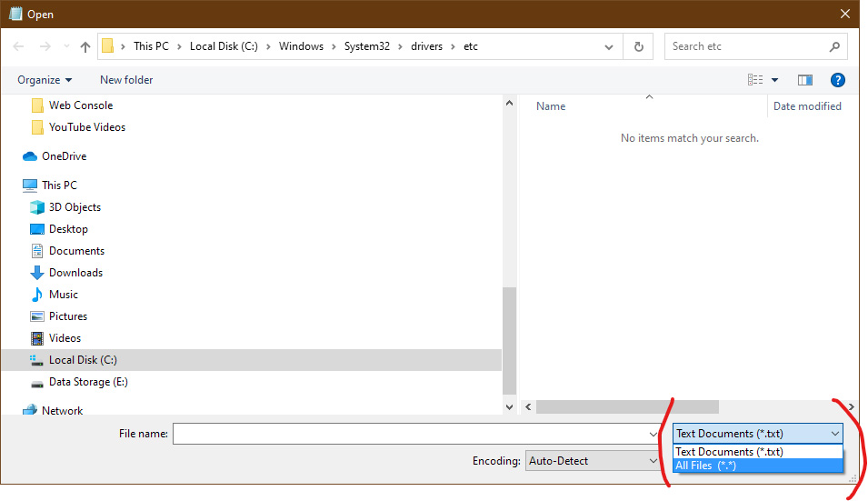868x501 pixels.
Task: Jump to Windows in the breadcrumb
Action: [301, 46]
